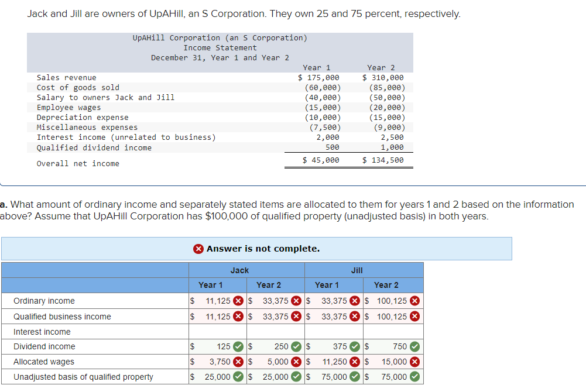Edit Jill Year 2 ordinary income value 100,125
Screen dimensions: 586x392
click(x=392, y=301)
